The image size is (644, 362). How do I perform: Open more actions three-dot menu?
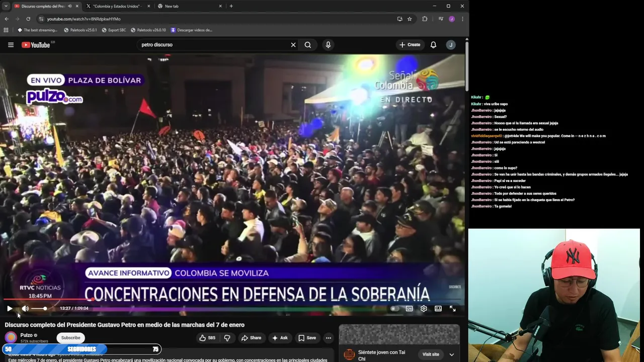(329, 338)
